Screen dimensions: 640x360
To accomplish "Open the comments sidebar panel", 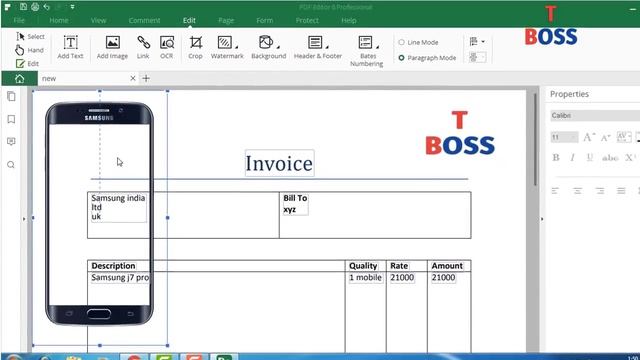I will (x=11, y=142).
